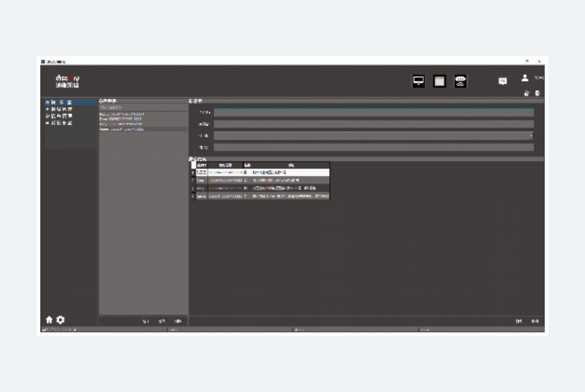Viewport: 585px width, 392px height.
Task: Open the window layout icon in top toolbar
Action: point(439,81)
